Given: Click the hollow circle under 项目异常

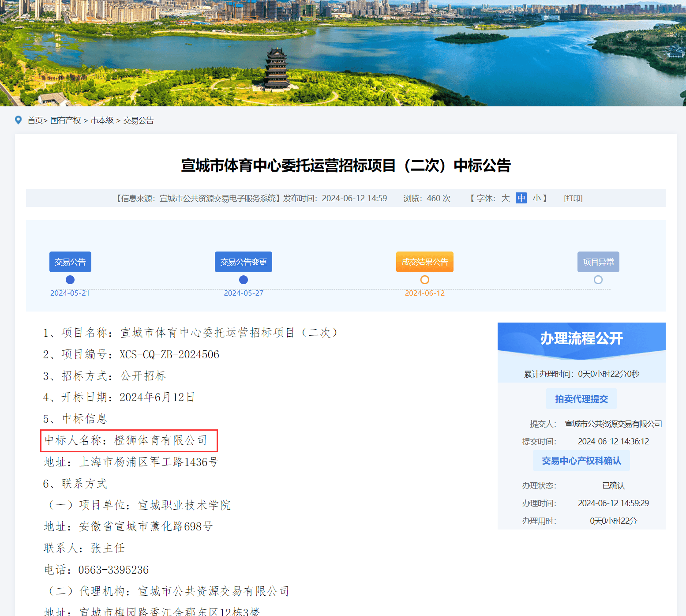Looking at the screenshot, I should 598,280.
